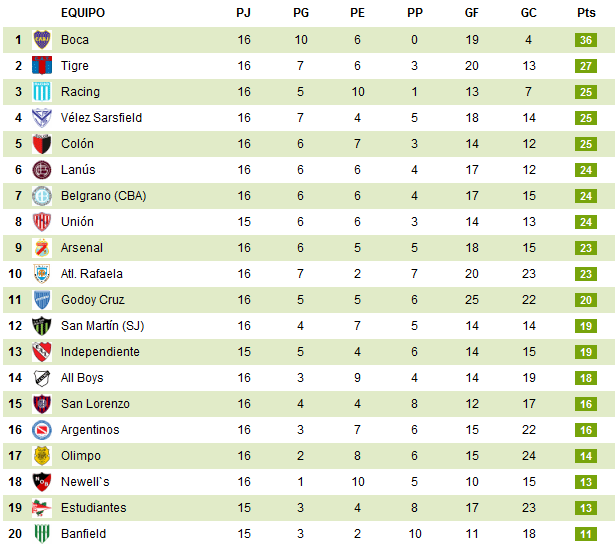
Task: Click the Vélez Sarsfield crest icon
Action: 42,118
